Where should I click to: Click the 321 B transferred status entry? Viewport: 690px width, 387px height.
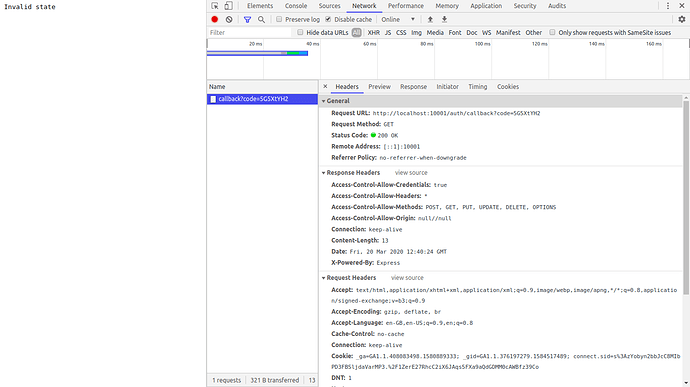[275, 380]
